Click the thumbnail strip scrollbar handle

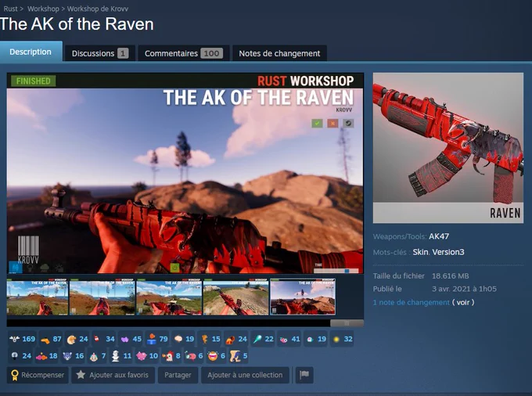click(347, 323)
